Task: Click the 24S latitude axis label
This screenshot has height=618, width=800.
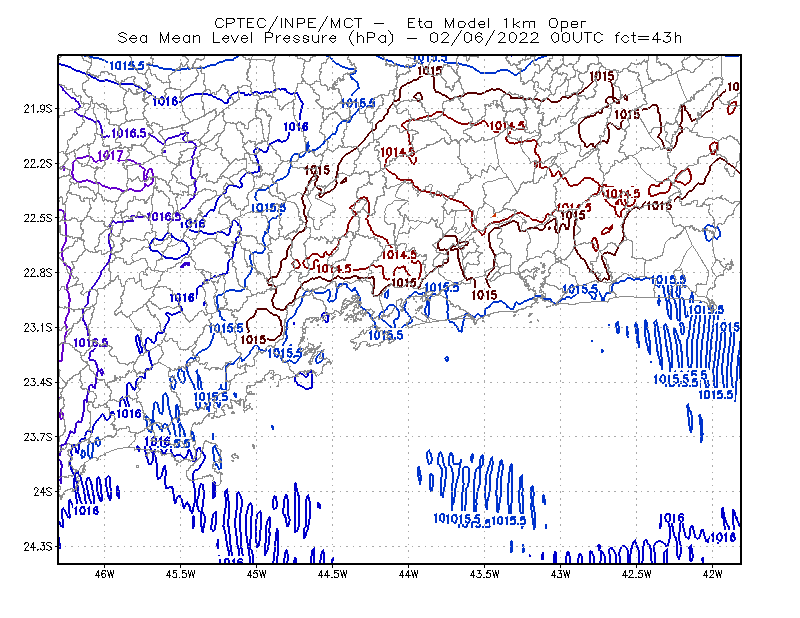Action: pos(43,492)
